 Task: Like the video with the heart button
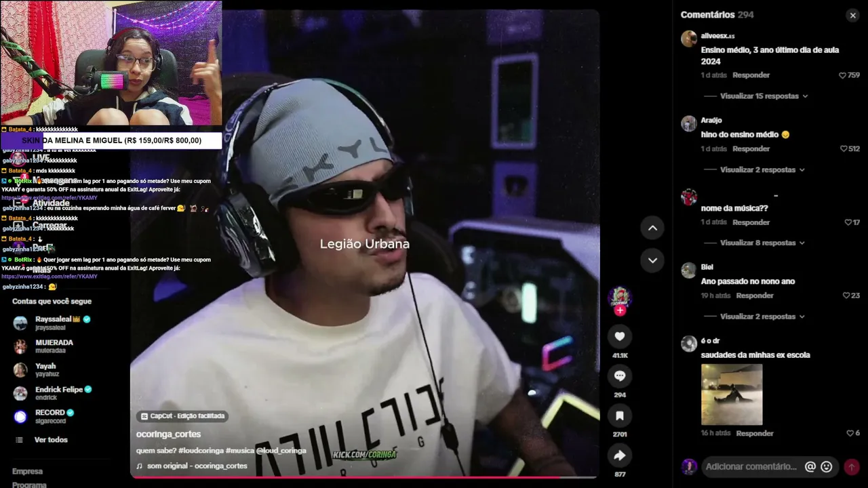pos(620,337)
